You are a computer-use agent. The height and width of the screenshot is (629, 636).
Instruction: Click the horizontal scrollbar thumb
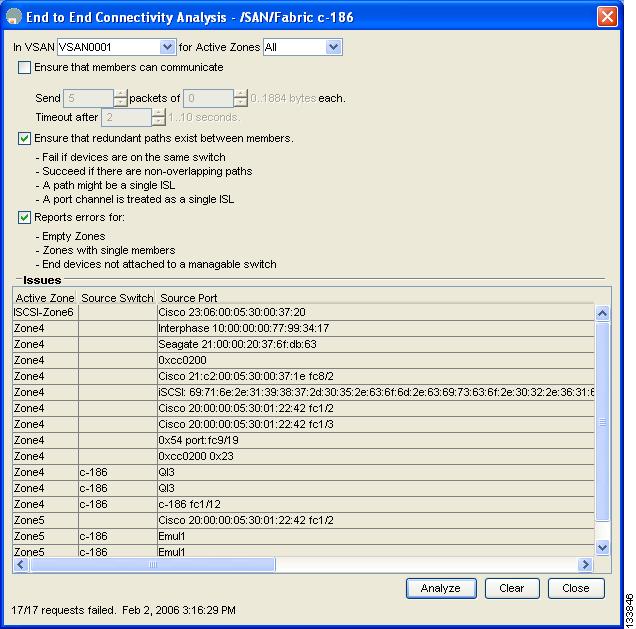click(x=153, y=565)
